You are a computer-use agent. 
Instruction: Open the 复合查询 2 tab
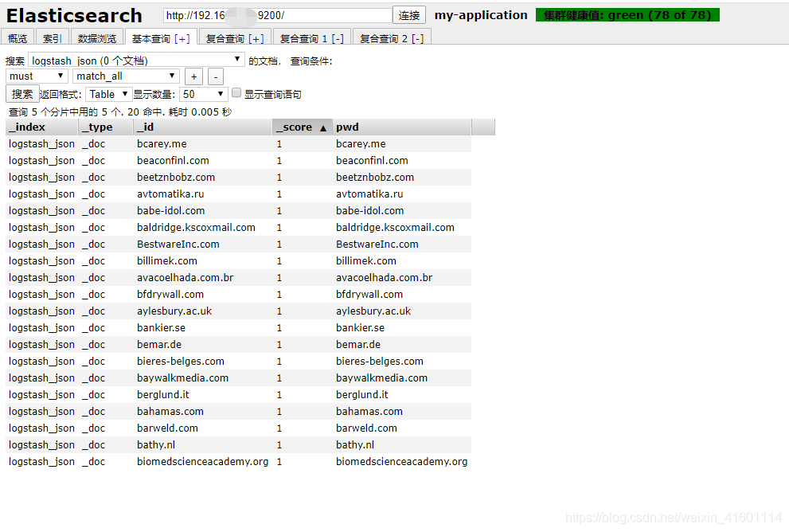(384, 39)
